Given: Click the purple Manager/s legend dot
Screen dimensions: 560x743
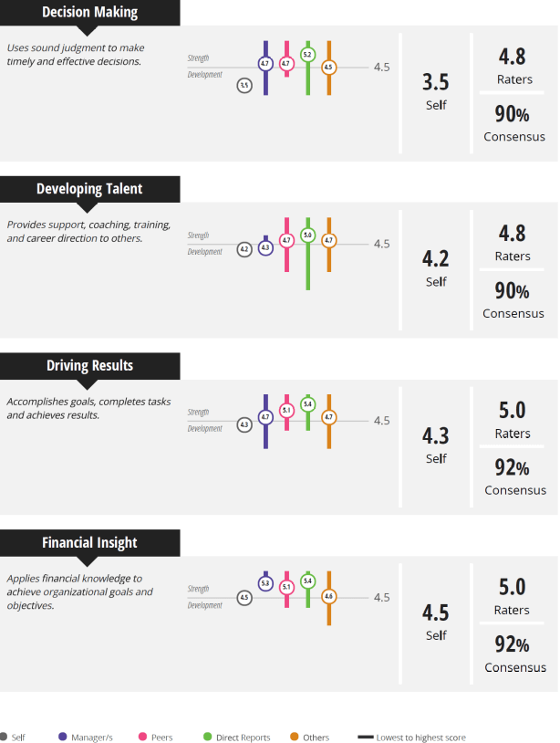Looking at the screenshot, I should tap(62, 737).
